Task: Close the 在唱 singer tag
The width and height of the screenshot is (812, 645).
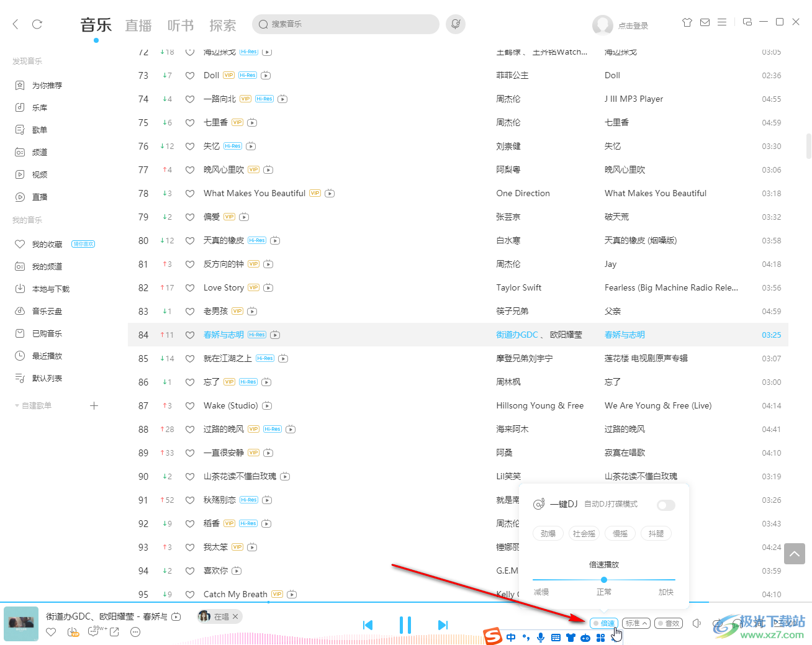Action: (x=235, y=616)
